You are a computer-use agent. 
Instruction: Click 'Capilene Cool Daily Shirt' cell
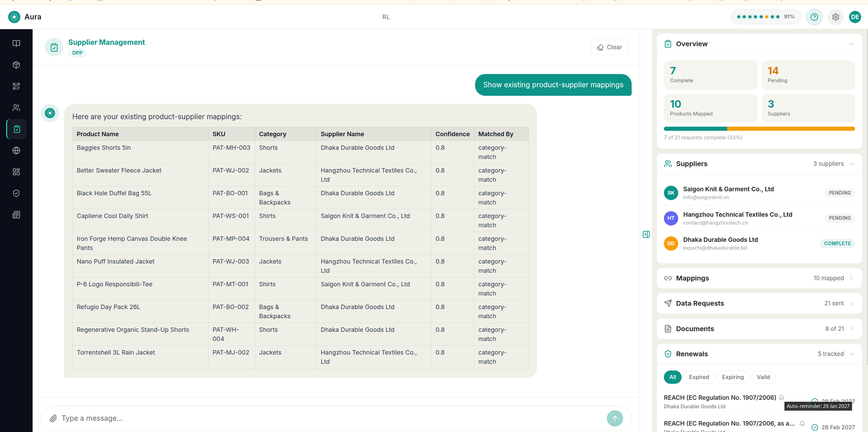[x=140, y=220]
